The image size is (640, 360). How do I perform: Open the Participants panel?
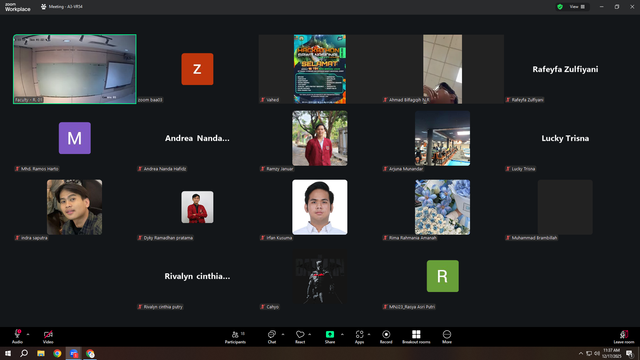236,337
